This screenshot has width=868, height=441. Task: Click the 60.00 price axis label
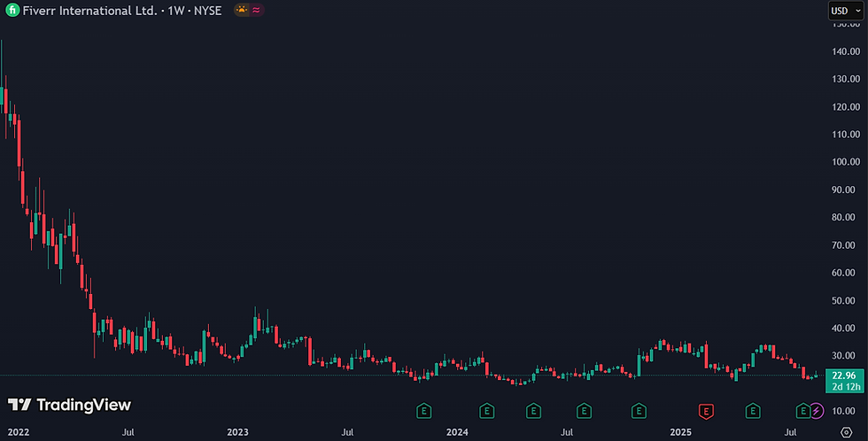coord(843,273)
